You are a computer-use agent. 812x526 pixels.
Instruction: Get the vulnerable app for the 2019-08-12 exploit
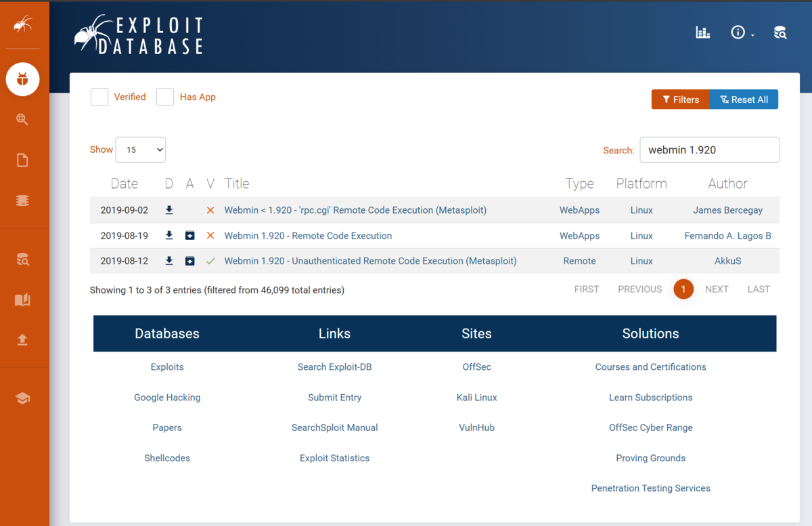(x=190, y=261)
